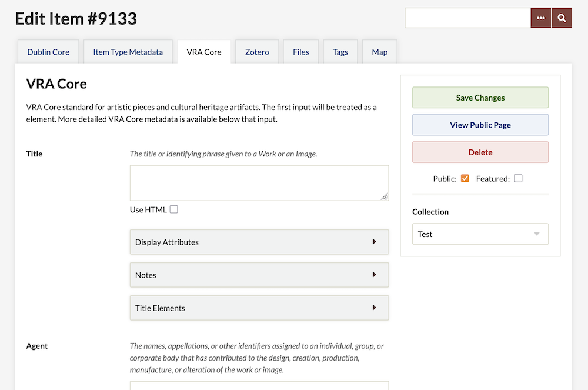The image size is (588, 390).
Task: Click the search magnifier icon
Action: 561,18
